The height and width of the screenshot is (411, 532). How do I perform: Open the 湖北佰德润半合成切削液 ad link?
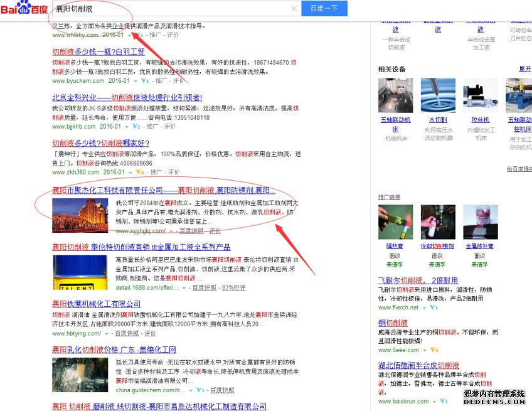coord(418,365)
